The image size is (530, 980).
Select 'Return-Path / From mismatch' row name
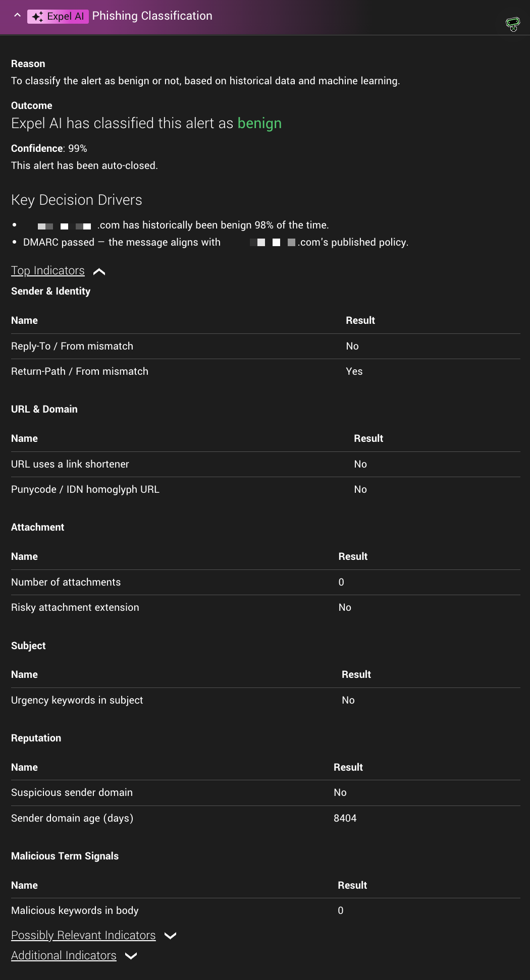80,371
